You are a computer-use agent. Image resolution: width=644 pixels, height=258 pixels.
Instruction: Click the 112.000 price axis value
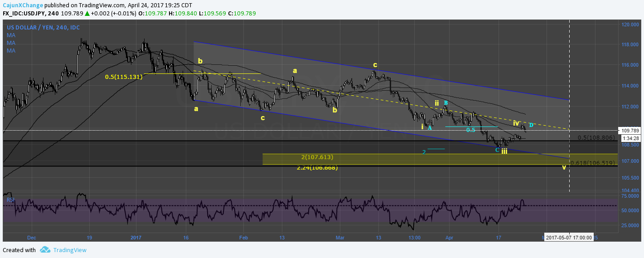click(x=630, y=107)
